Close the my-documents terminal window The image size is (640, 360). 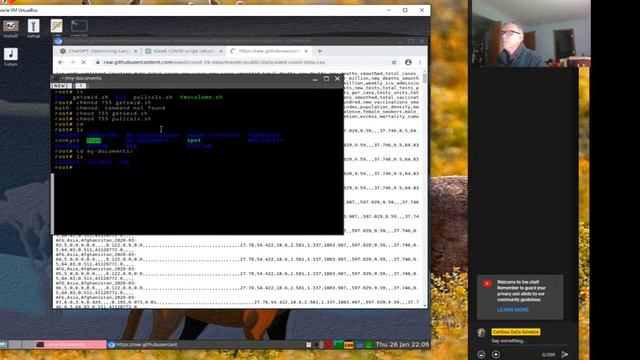337,78
